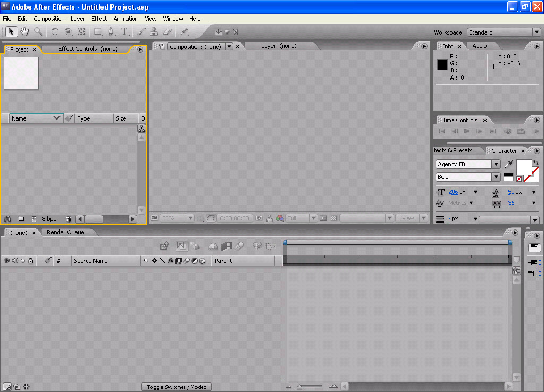The height and width of the screenshot is (392, 544).
Task: Select the Zoom magnifier tool
Action: (x=38, y=32)
